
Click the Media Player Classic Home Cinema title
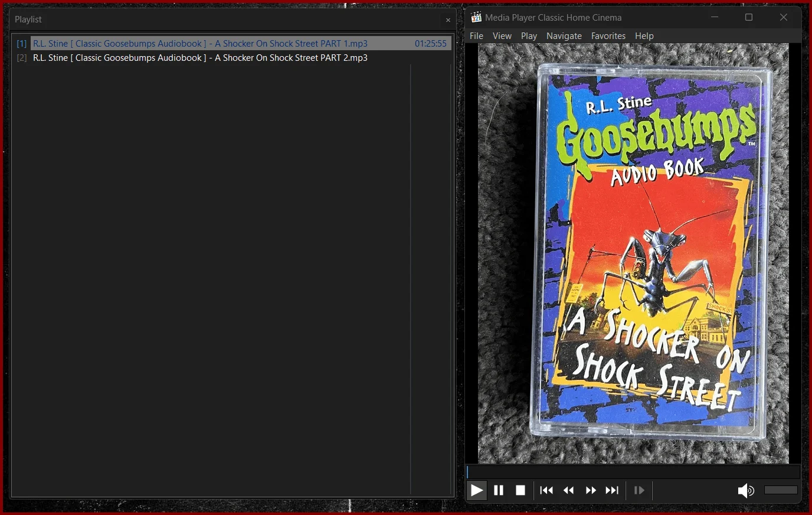click(x=554, y=18)
